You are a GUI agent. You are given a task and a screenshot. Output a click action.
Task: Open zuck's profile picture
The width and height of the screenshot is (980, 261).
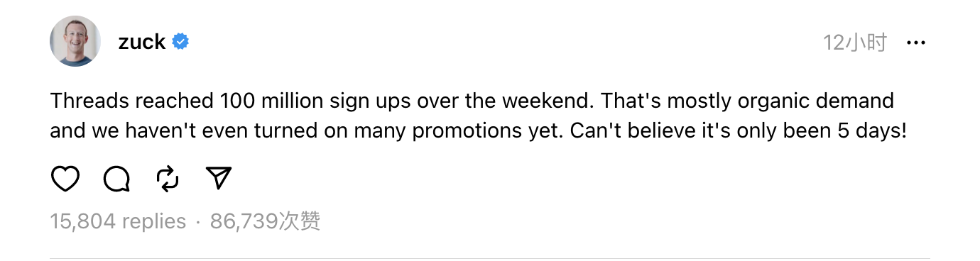point(75,41)
